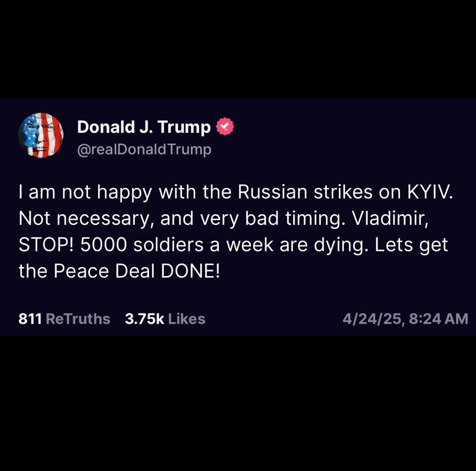Open the 4/24/25, 8:24 AM timestamp
The height and width of the screenshot is (471, 476).
405,319
